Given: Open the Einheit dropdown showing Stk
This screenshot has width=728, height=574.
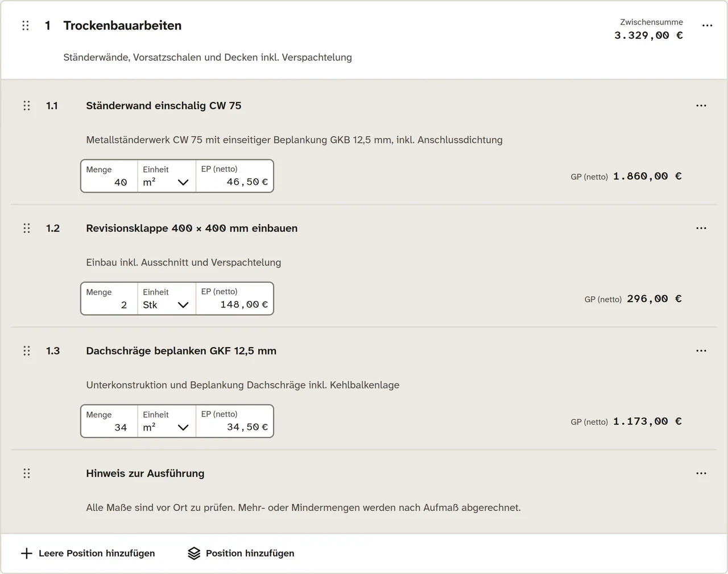Looking at the screenshot, I should click(167, 299).
